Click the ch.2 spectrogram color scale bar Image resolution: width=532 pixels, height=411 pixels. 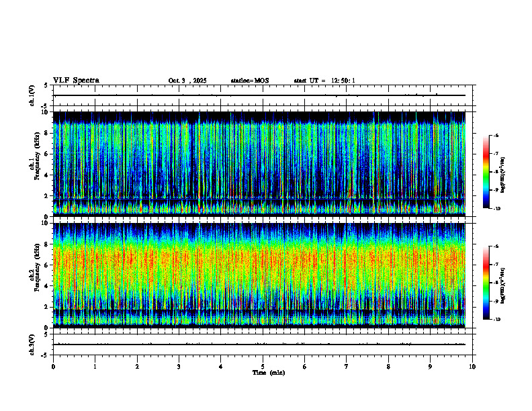[486, 283]
